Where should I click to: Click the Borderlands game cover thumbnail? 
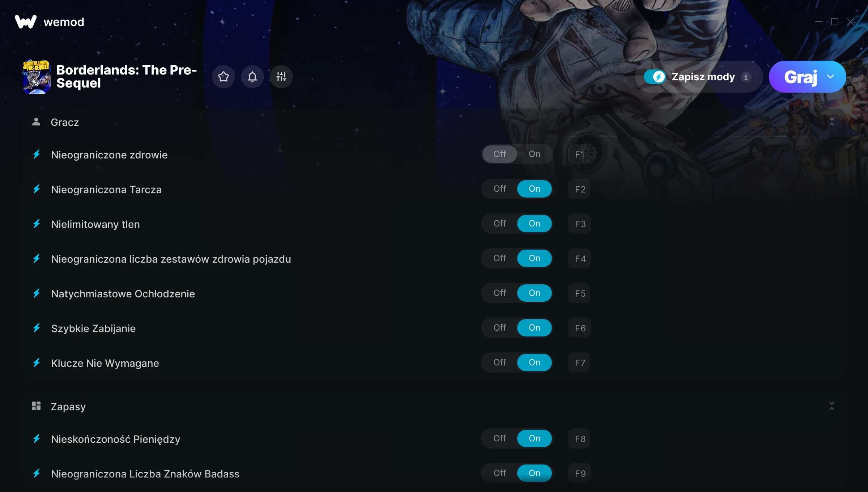pos(36,77)
